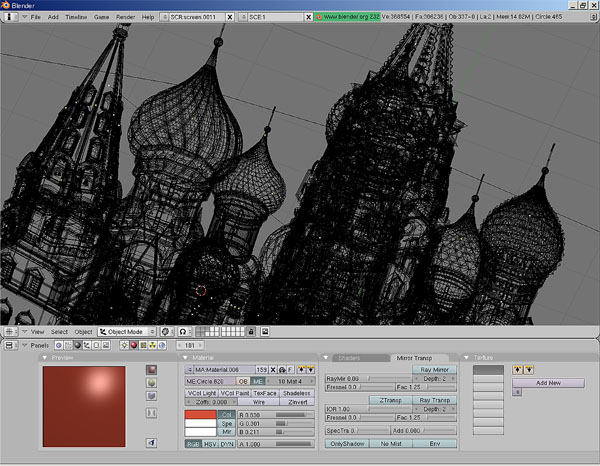Adjust the A 1.000 alpha slider
This screenshot has width=600, height=466.
click(x=276, y=444)
